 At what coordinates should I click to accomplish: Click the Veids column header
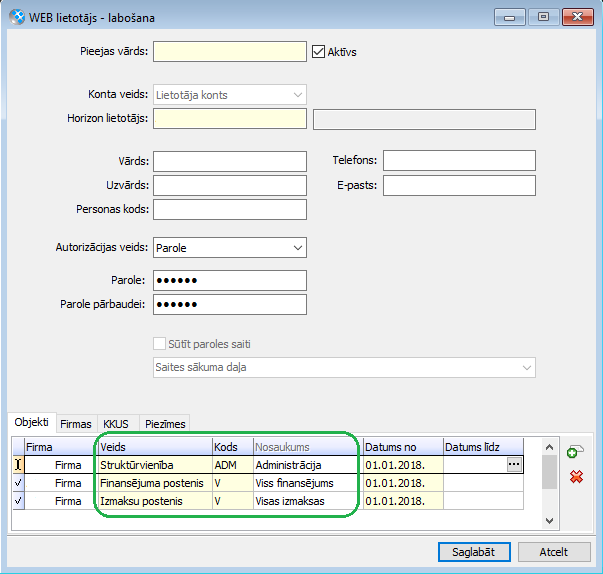(153, 447)
